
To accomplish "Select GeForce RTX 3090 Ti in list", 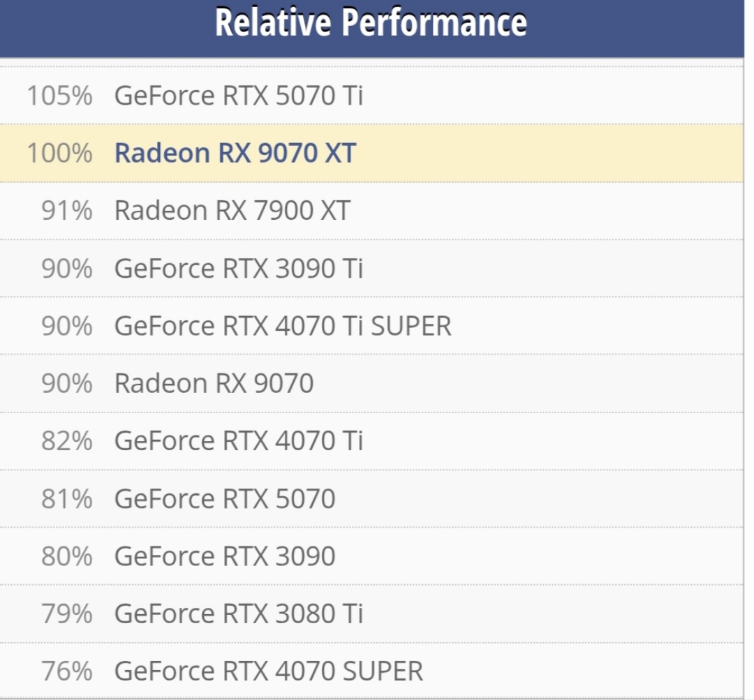I will [x=238, y=268].
